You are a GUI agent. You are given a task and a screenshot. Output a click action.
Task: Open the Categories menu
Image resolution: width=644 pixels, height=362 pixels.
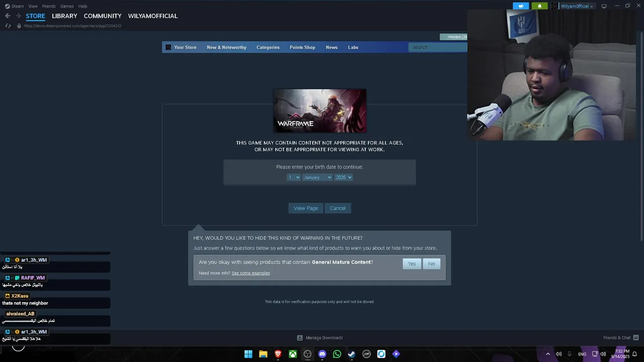tap(268, 47)
